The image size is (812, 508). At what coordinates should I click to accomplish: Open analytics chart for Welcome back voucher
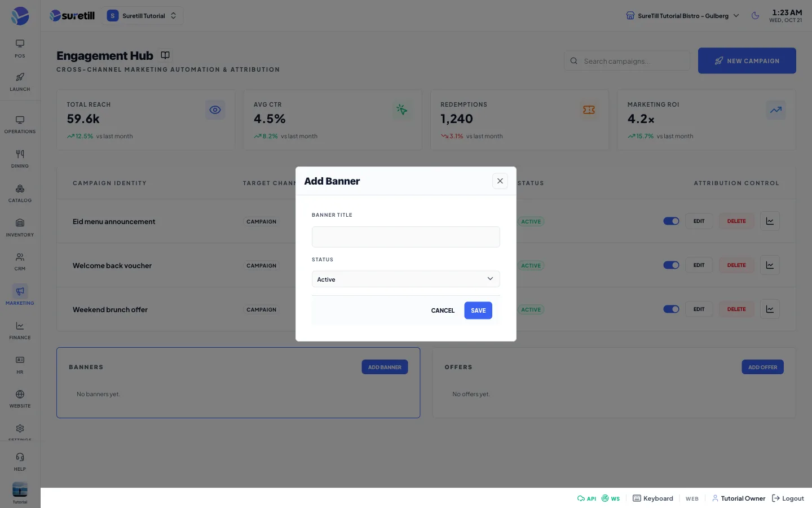[x=770, y=265]
